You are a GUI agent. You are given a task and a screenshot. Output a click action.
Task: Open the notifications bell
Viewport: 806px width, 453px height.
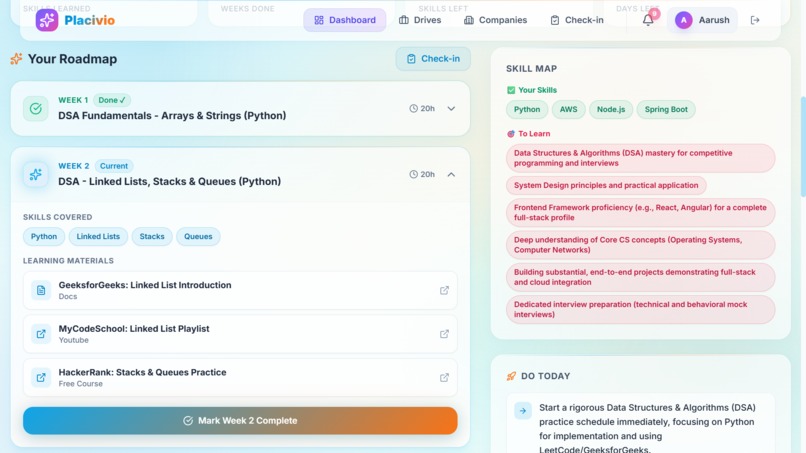648,20
